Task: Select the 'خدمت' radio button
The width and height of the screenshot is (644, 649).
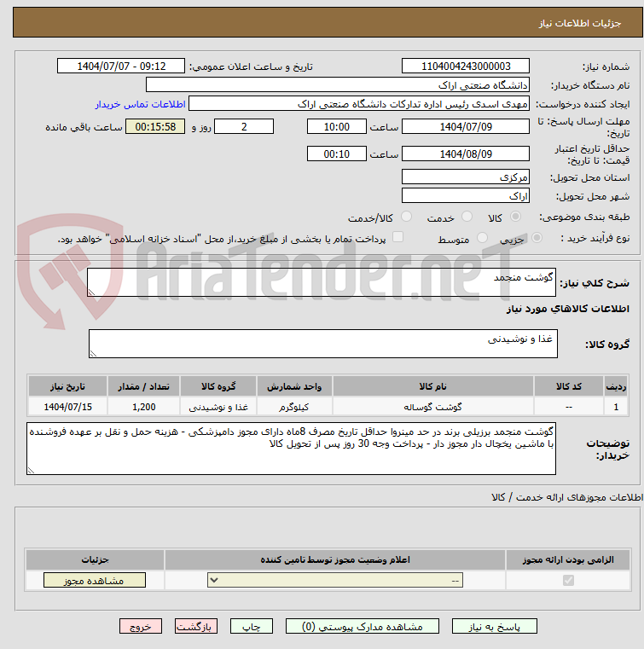Action: 467,216
